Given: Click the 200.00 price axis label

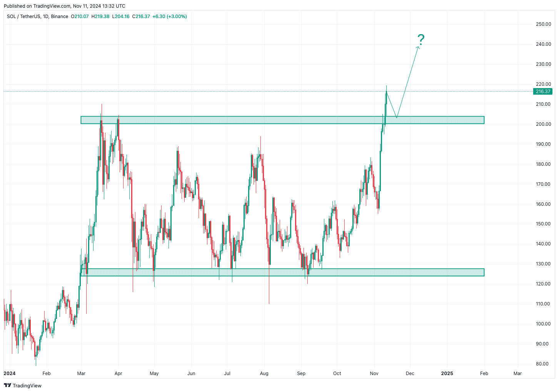Looking at the screenshot, I should point(543,124).
